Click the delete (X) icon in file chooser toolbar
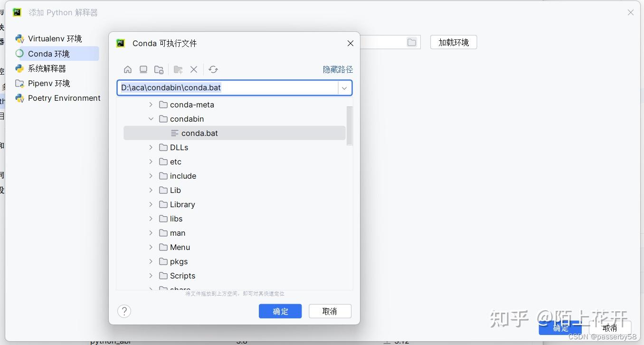This screenshot has width=644, height=345. [194, 69]
